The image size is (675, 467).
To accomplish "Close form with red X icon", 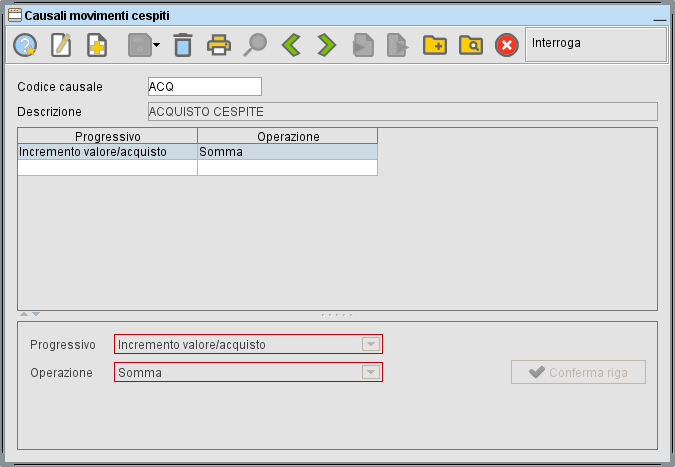I will click(507, 45).
